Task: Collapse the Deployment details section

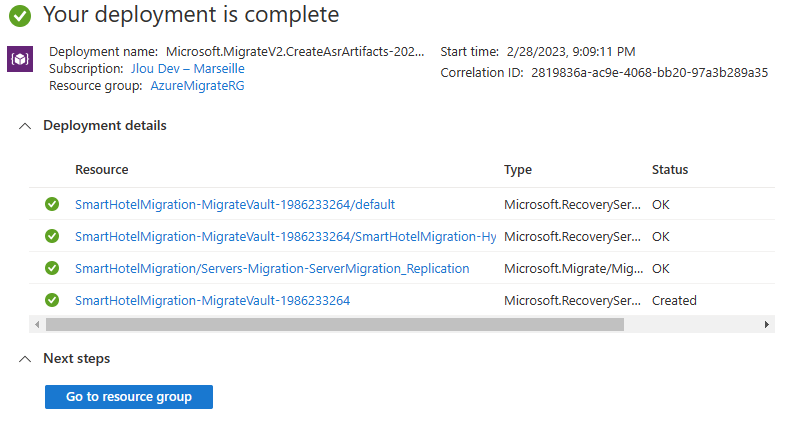Action: pyautogui.click(x=25, y=126)
